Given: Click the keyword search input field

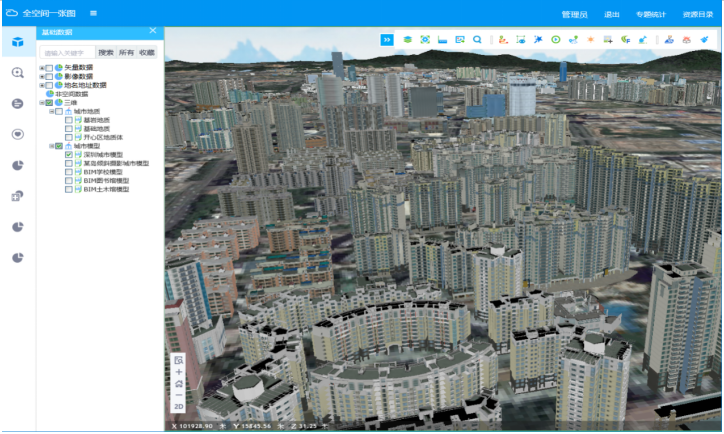Looking at the screenshot, I should pos(67,53).
